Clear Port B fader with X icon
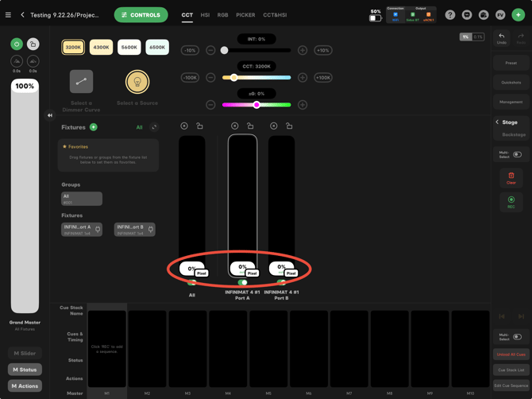This screenshot has width=532, height=399. [x=273, y=126]
